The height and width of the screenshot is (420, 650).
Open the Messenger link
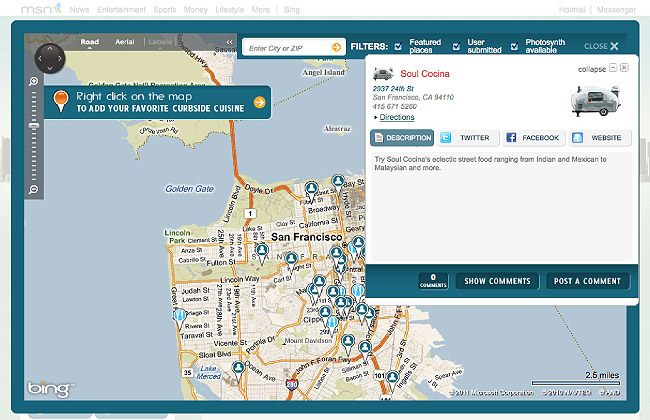coord(616,10)
